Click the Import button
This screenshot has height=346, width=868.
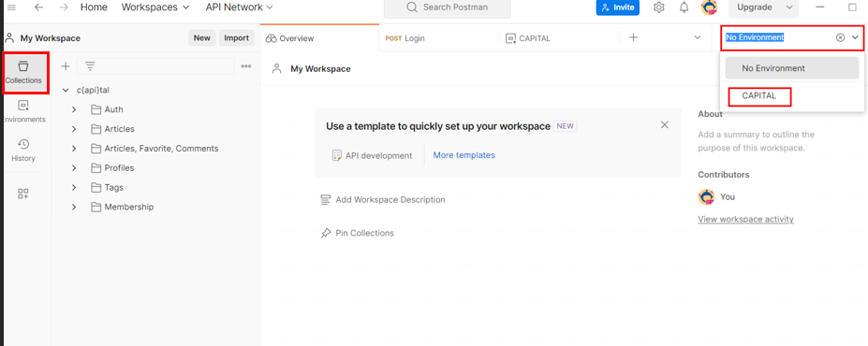pos(236,37)
